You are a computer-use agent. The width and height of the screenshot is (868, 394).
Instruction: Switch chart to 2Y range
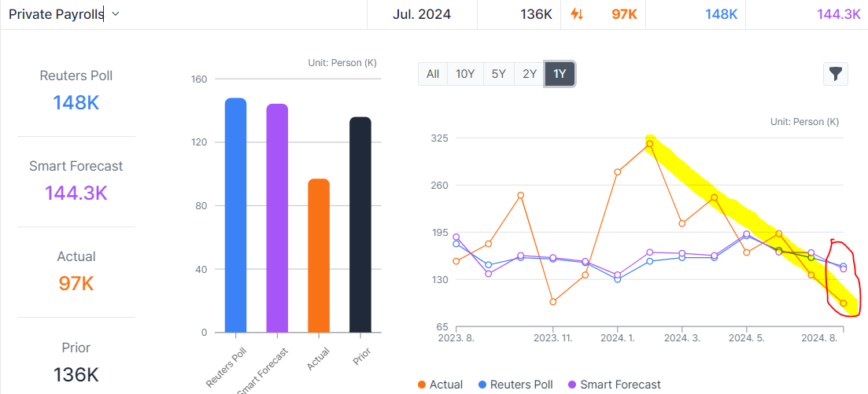[530, 74]
